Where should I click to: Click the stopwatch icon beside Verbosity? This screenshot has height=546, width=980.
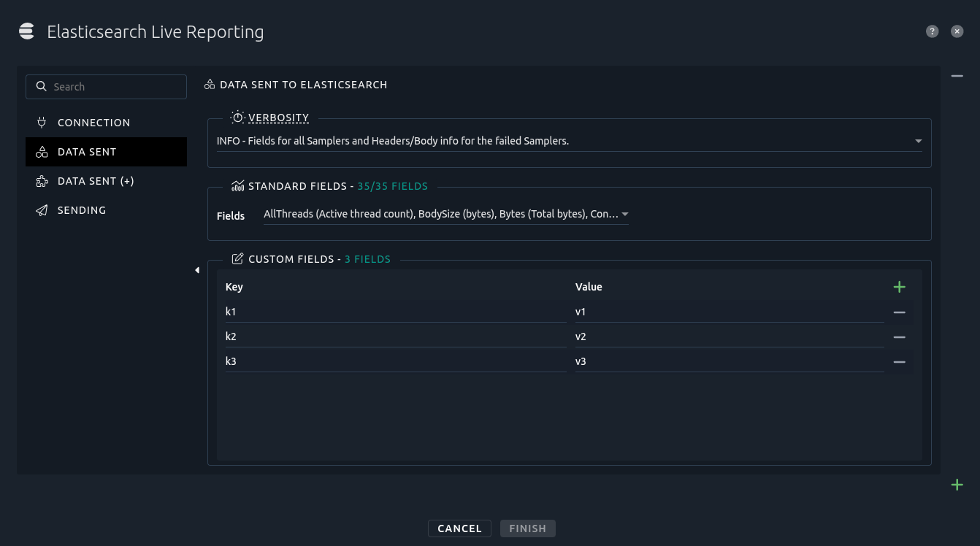point(237,117)
